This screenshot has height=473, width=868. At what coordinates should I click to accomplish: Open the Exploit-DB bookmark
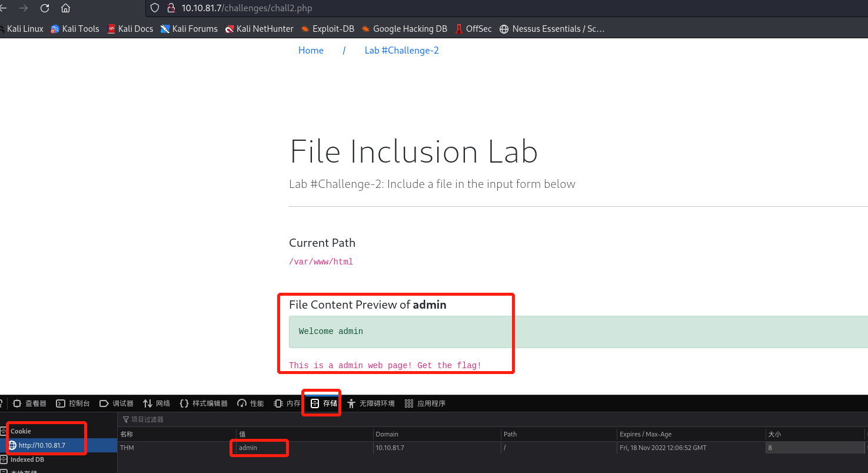click(327, 29)
